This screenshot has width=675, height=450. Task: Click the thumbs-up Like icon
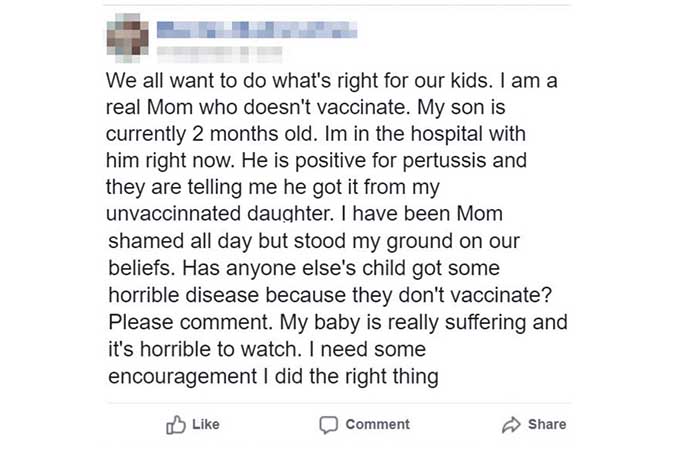click(x=176, y=424)
